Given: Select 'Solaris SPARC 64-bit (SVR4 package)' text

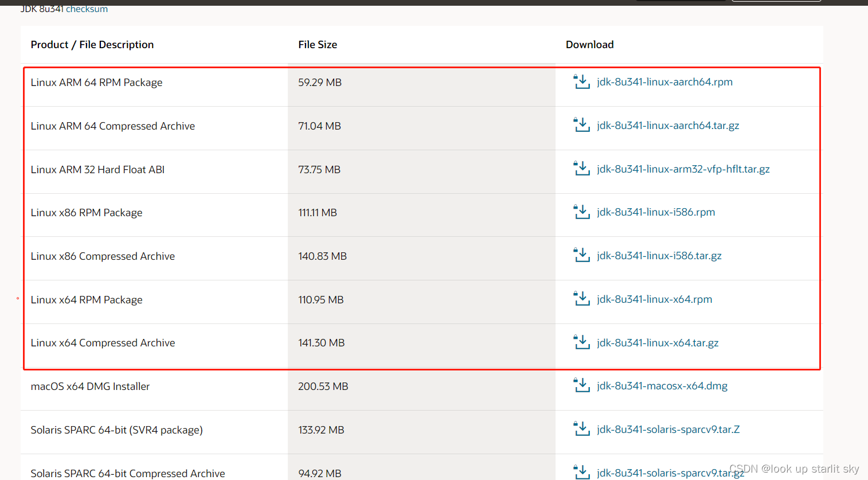Looking at the screenshot, I should point(117,430).
